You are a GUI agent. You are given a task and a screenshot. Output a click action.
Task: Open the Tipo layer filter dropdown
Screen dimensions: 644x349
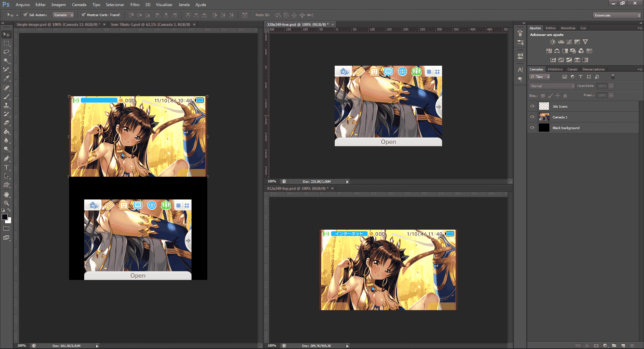[540, 77]
